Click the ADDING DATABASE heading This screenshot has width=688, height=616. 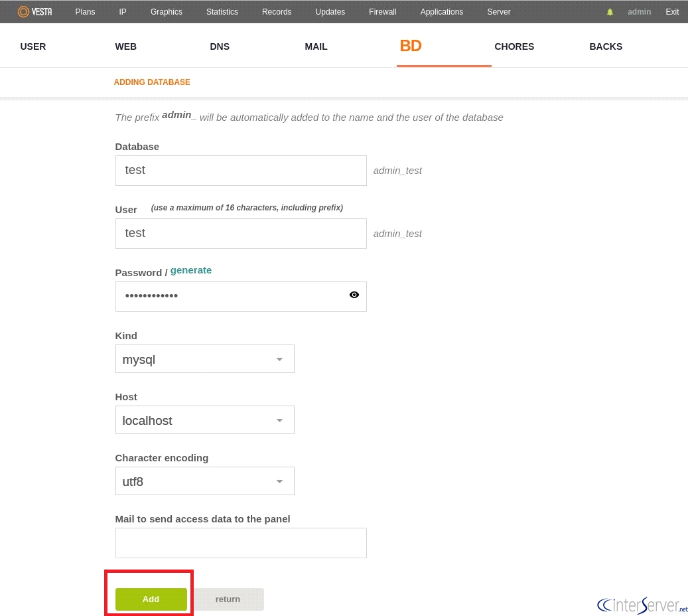(152, 82)
